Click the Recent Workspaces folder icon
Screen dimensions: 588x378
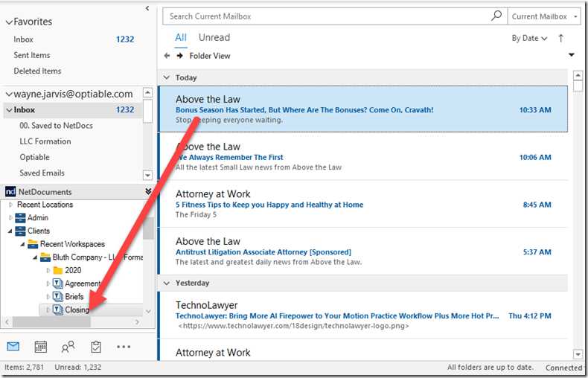click(x=33, y=244)
